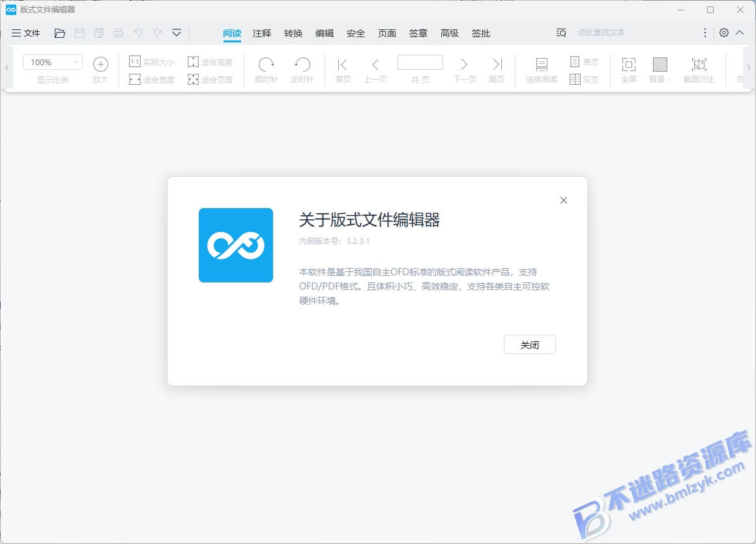The image size is (756, 544).
Task: Click the save-as icon
Action: [x=99, y=33]
